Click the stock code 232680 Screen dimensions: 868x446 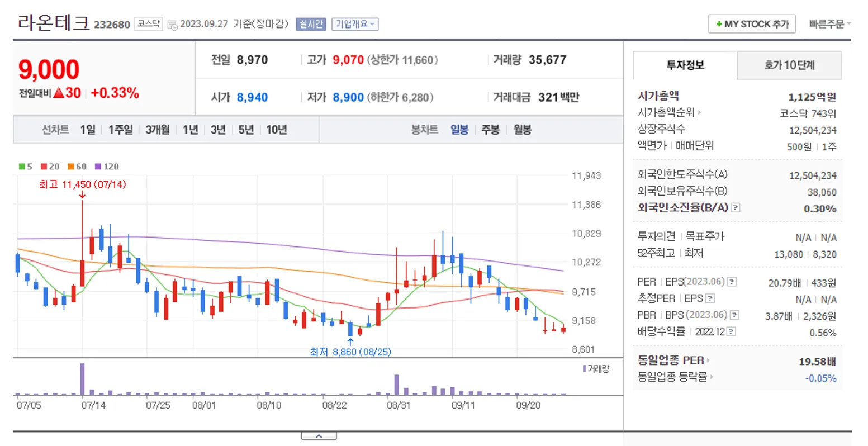pyautogui.click(x=112, y=25)
